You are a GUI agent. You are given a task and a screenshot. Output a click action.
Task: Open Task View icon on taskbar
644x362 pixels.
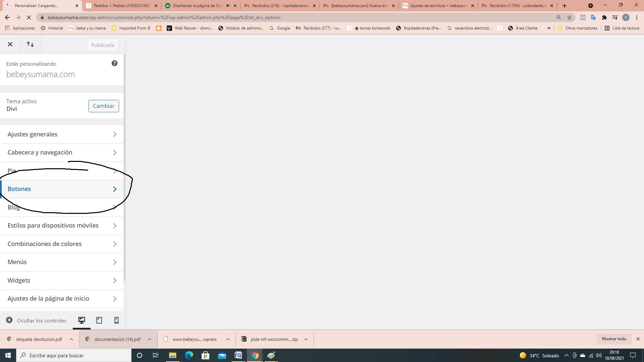point(156,355)
